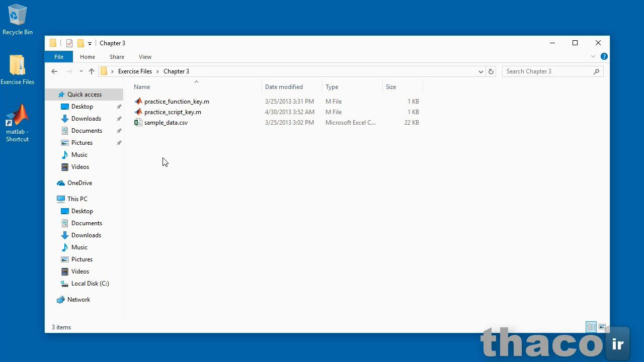Viewport: 644px width, 362px height.
Task: Open pinned Desktop under Quick access
Action: (82, 107)
